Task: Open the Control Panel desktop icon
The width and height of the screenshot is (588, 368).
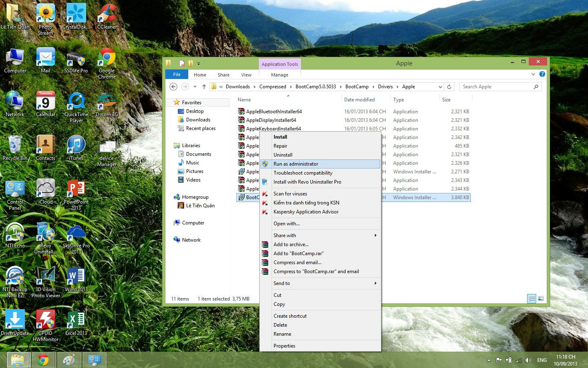Action: coord(15,195)
